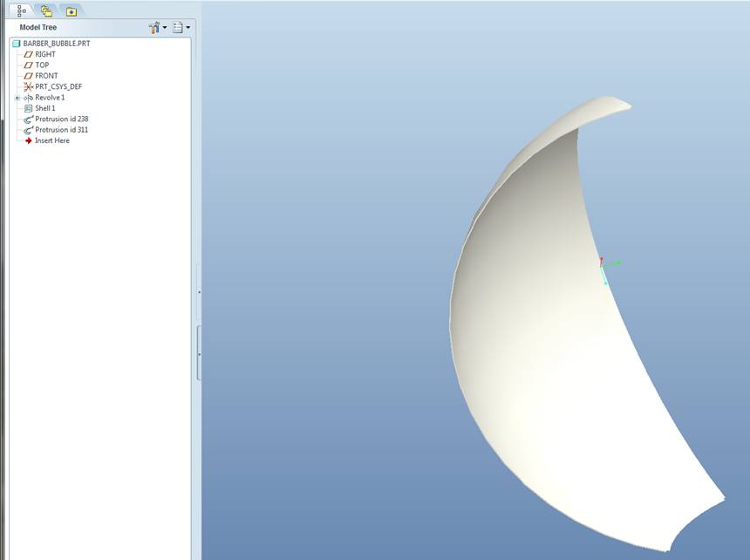
Task: Select the TOP datum plane
Action: [x=42, y=65]
